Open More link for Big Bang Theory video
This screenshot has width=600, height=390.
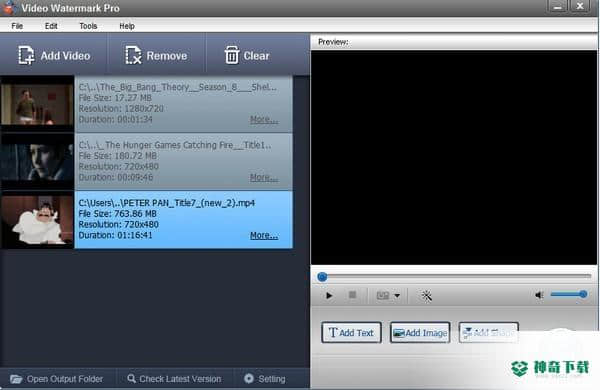click(x=264, y=119)
